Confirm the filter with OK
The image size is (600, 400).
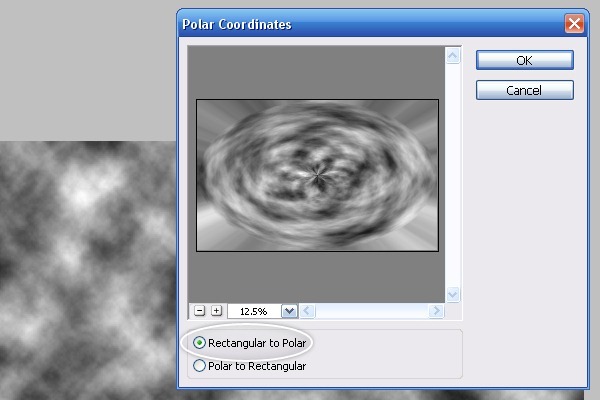pyautogui.click(x=525, y=60)
